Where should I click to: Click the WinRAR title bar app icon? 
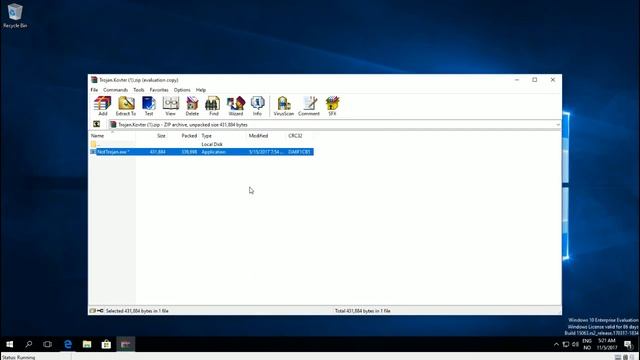94,80
